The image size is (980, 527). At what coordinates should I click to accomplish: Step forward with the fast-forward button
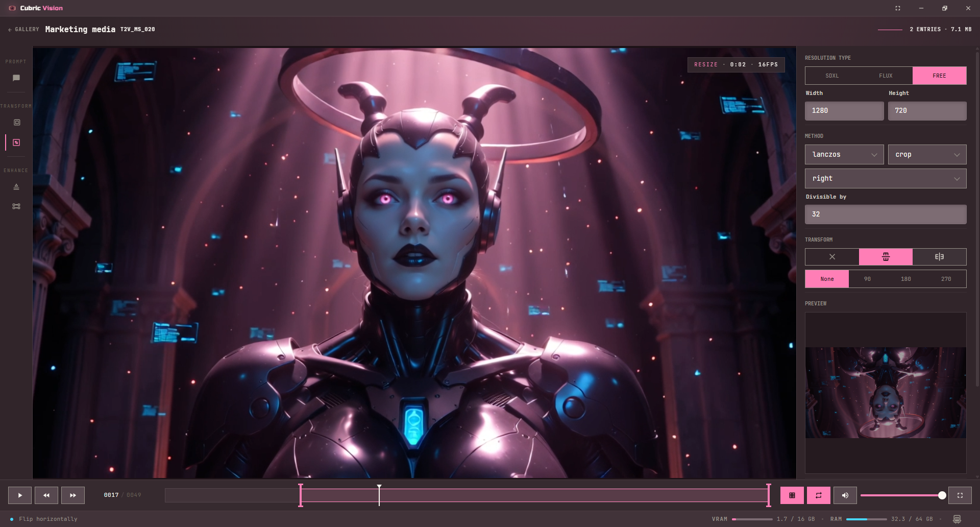[73, 495]
